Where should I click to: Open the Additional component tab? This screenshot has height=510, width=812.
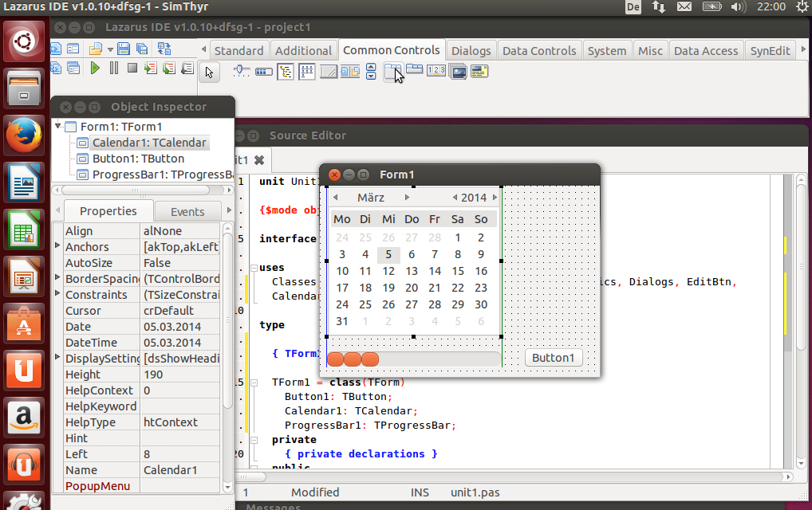point(303,51)
